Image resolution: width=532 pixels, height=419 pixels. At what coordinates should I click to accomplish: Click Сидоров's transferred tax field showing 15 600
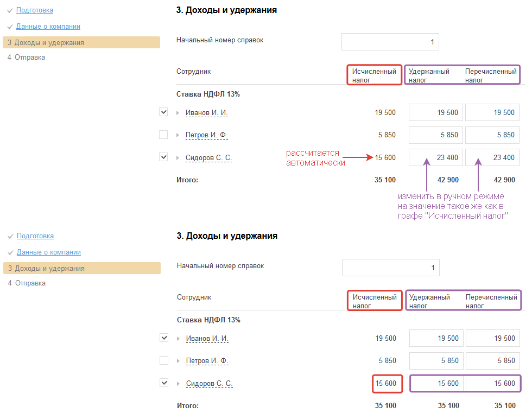(493, 384)
